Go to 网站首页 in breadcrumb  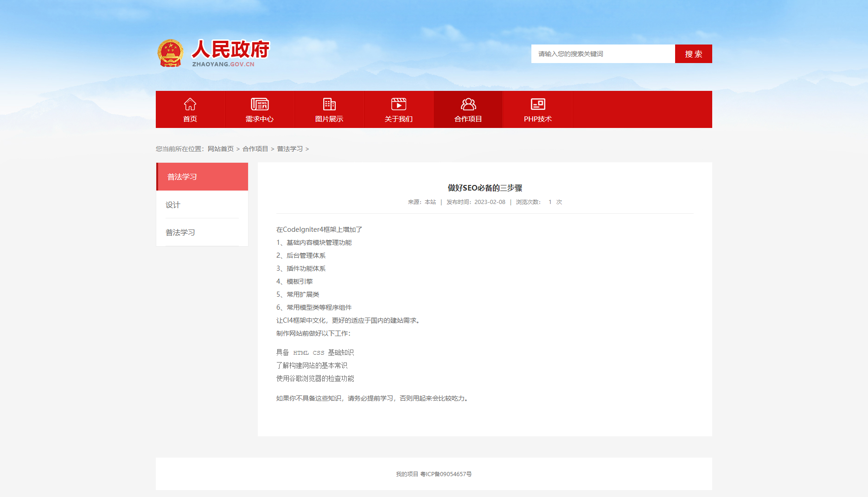221,149
